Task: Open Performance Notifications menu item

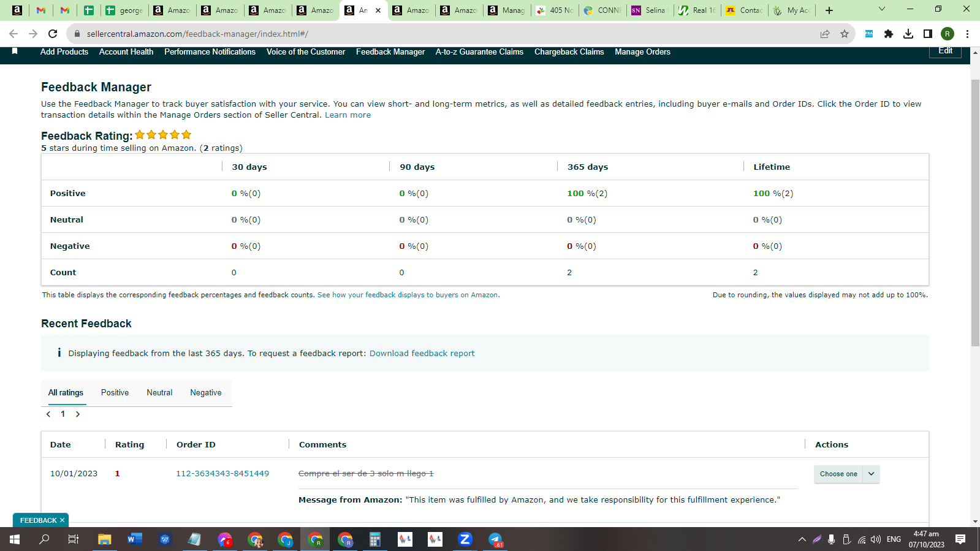Action: tap(210, 51)
